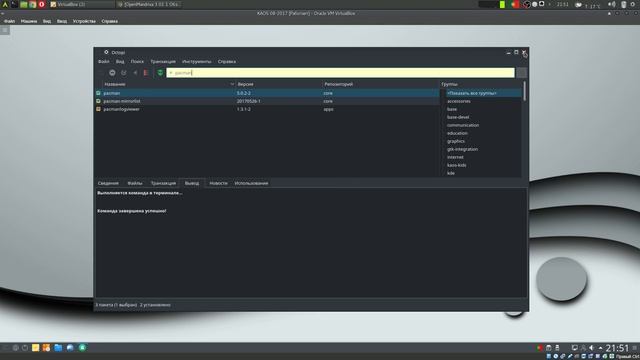Click the system upgrade toolbar icon

[124, 73]
